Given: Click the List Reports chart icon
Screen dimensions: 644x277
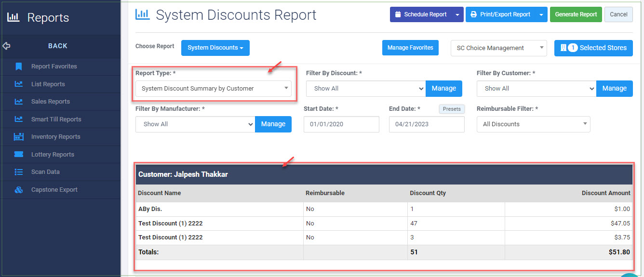Looking at the screenshot, I should (19, 84).
